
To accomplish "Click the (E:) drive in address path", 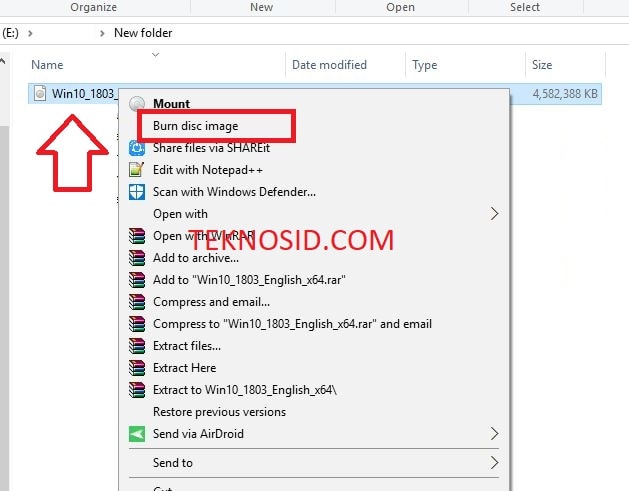I will (10, 33).
